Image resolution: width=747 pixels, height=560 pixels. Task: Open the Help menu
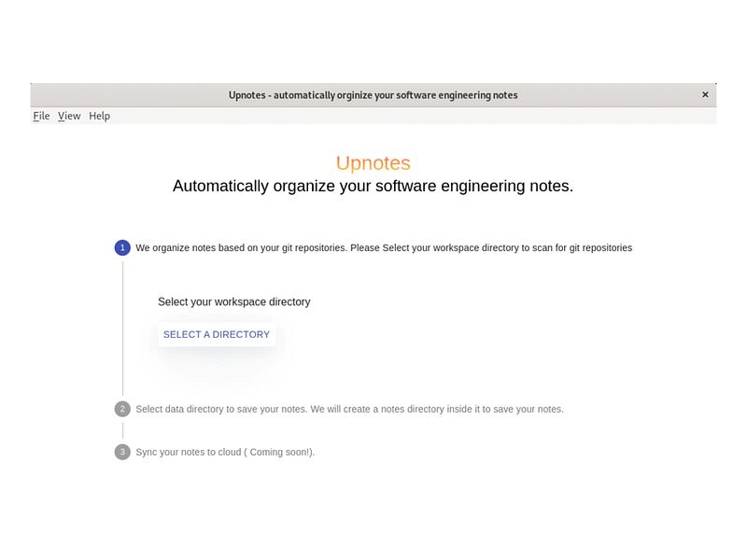pos(99,116)
